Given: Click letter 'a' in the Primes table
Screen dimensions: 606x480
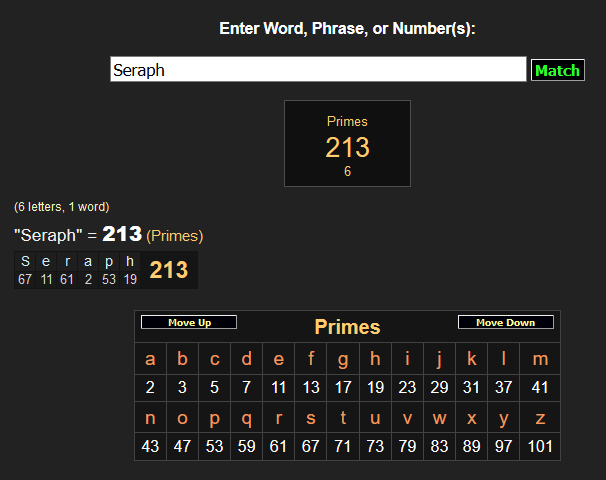Looking at the screenshot, I should click(151, 359).
